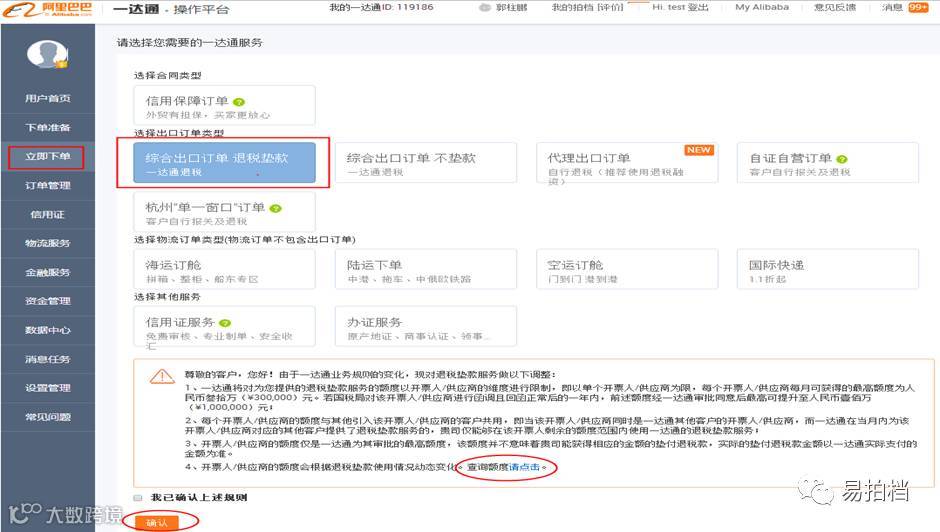The width and height of the screenshot is (940, 532).
Task: Choose 办证服务 card
Action: (426, 326)
